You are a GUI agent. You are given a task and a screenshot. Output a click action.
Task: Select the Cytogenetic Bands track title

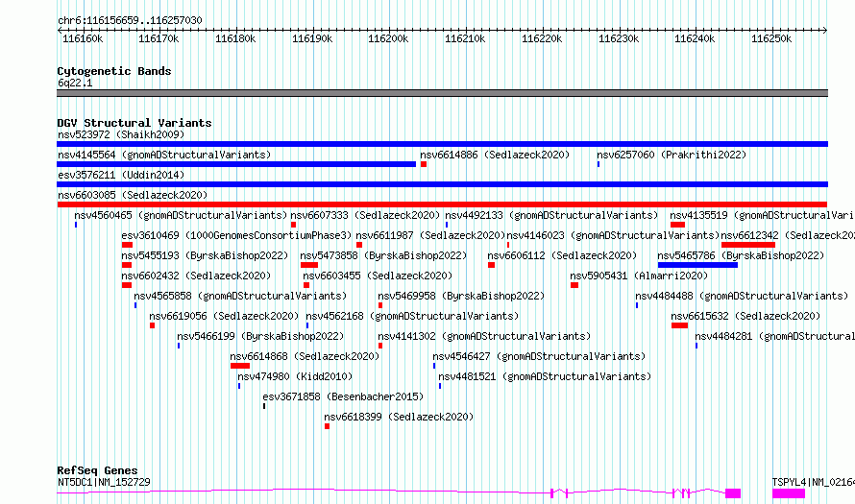pos(114,71)
